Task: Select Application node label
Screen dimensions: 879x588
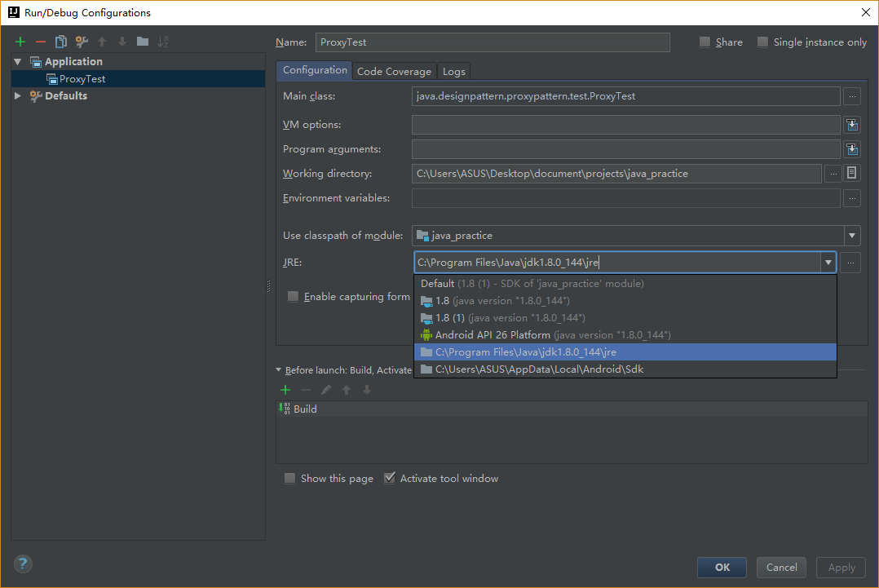Action: coord(73,62)
